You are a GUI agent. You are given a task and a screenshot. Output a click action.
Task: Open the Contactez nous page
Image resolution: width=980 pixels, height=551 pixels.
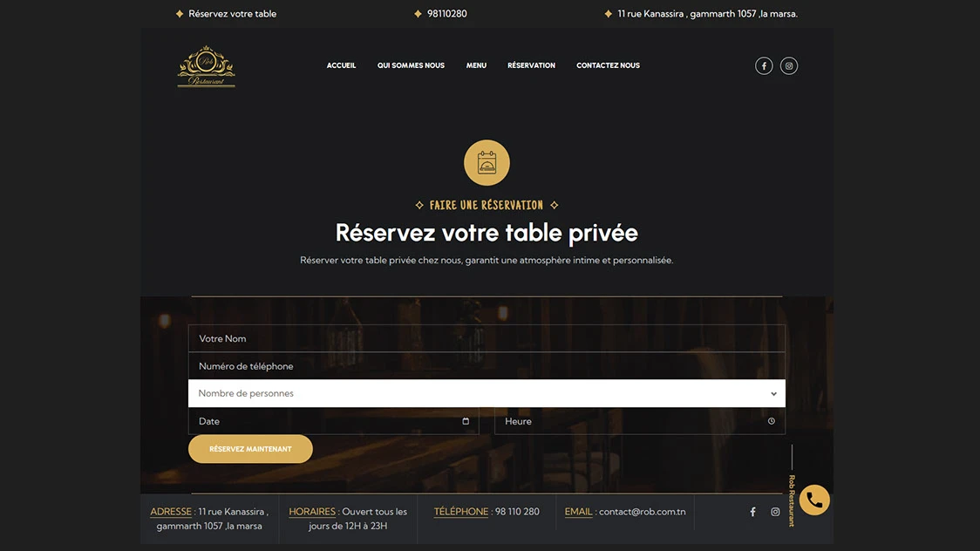608,65
